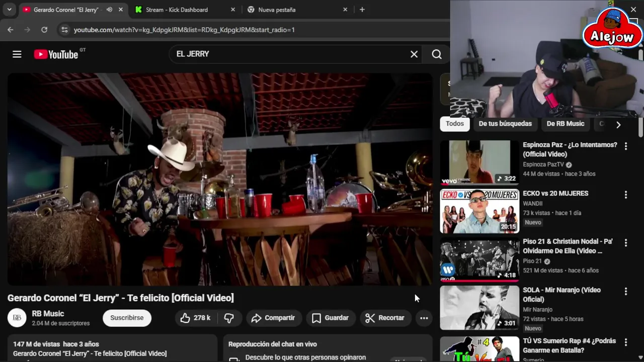
Task: Open TÚ VS Sumerio Rap #4 title
Action: pyautogui.click(x=569, y=345)
